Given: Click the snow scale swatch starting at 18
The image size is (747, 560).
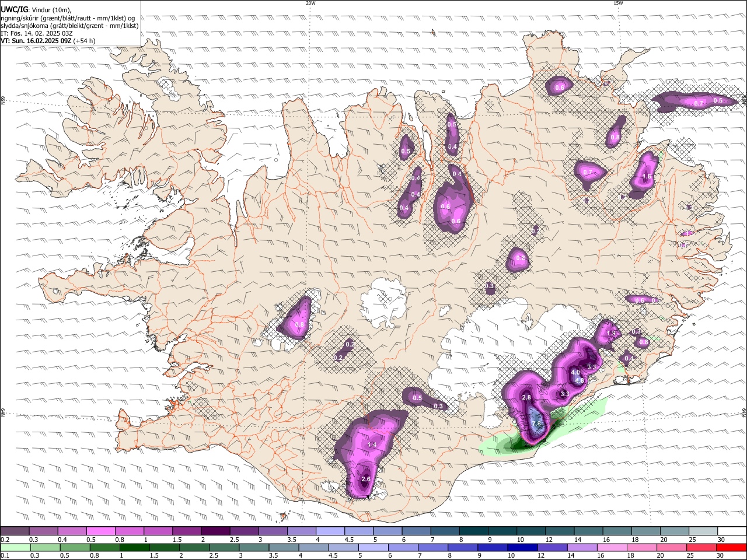Looking at the screenshot, I should coord(645,531).
